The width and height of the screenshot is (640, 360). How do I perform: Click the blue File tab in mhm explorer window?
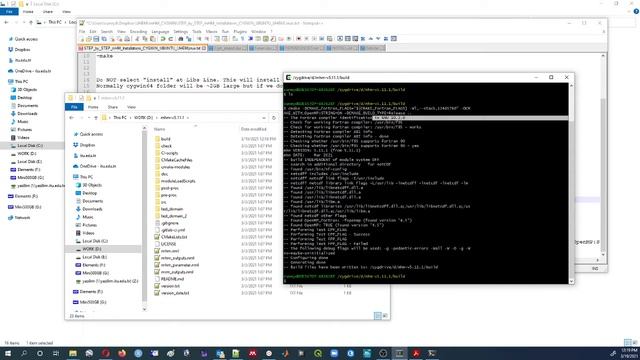pyautogui.click(x=74, y=107)
